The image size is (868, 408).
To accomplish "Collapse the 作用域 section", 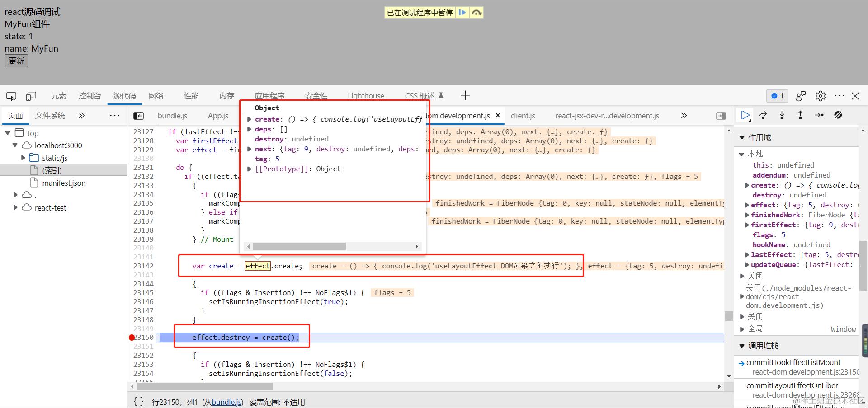I will click(741, 137).
